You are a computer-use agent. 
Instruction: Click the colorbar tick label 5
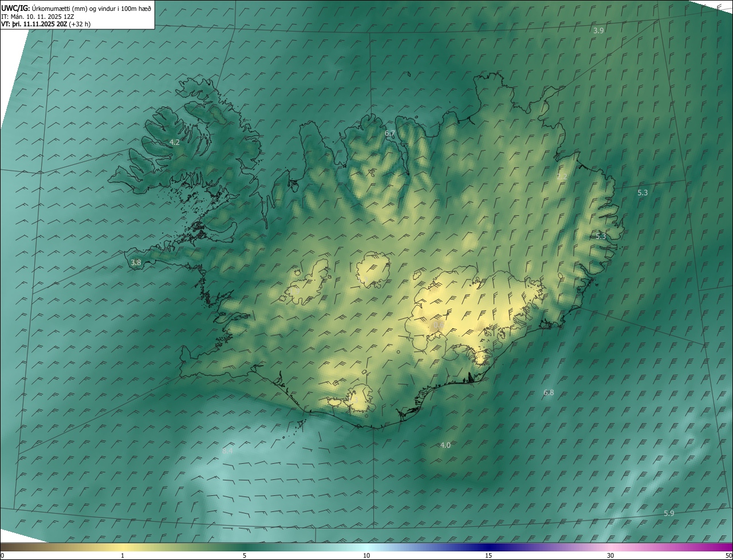click(245, 555)
